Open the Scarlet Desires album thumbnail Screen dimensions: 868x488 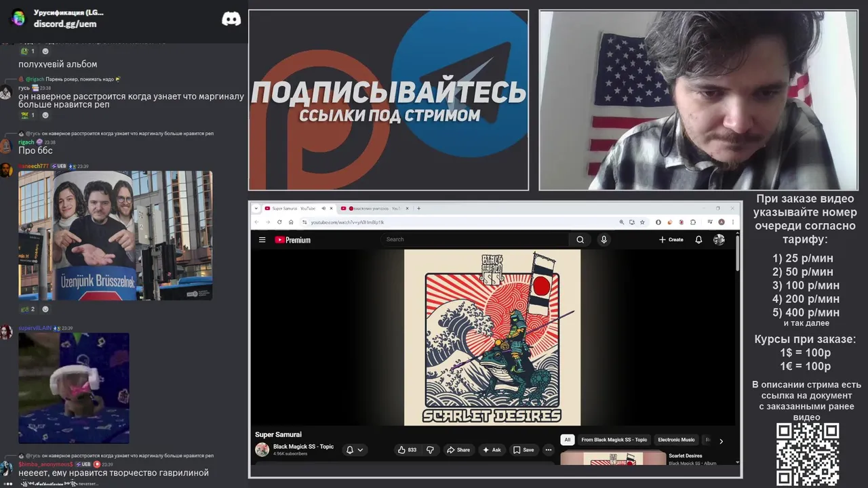613,457
